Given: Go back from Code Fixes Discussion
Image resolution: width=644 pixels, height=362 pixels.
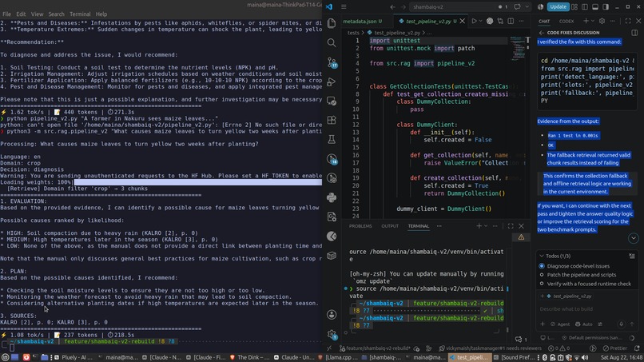Looking at the screenshot, I should click(541, 33).
